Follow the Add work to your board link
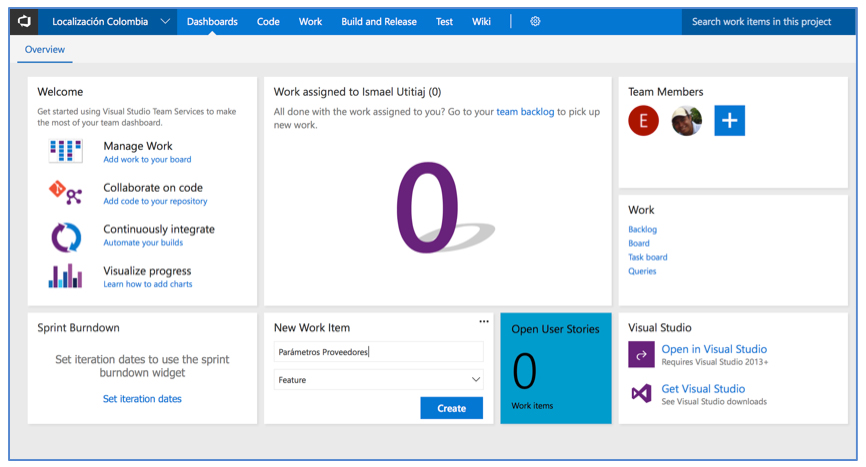This screenshot has height=467, width=866. 147,160
